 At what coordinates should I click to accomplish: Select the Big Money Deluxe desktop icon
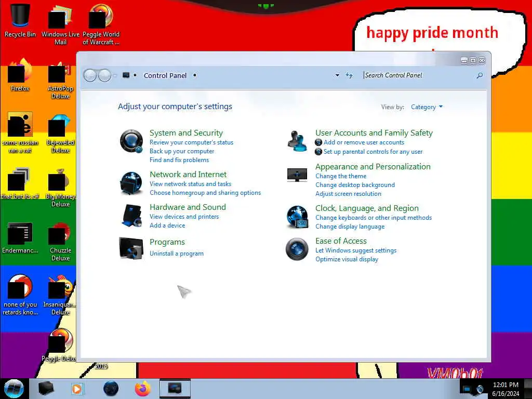tap(60, 187)
